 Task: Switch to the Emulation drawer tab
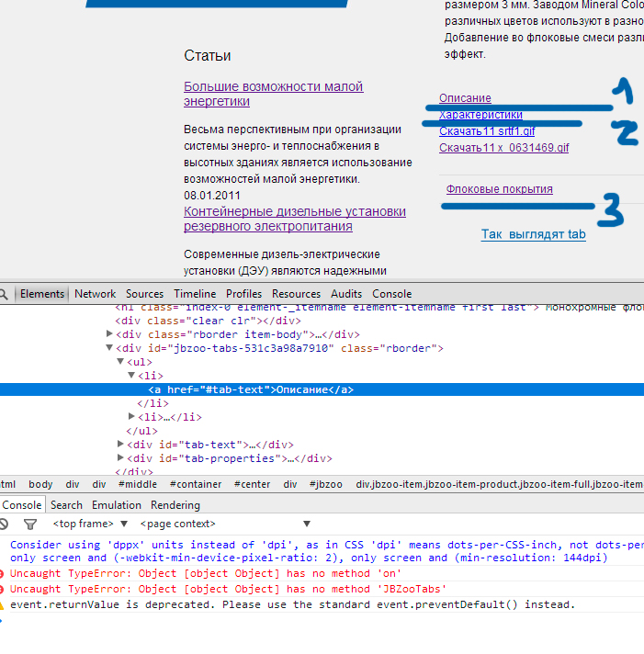(116, 505)
